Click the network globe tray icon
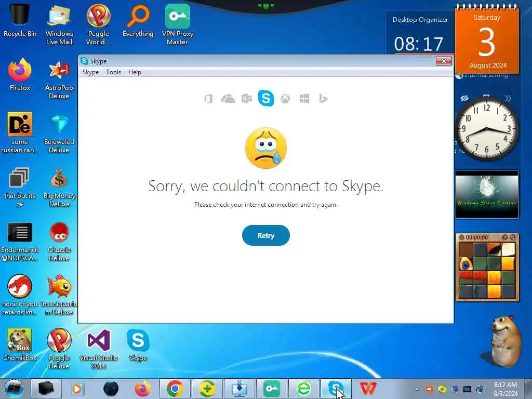The width and height of the screenshot is (532, 399). [x=480, y=389]
